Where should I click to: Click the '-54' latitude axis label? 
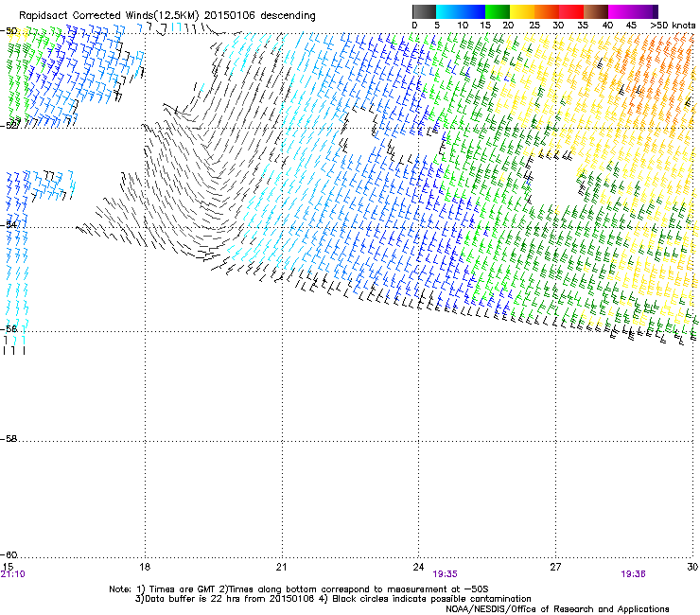[9, 224]
